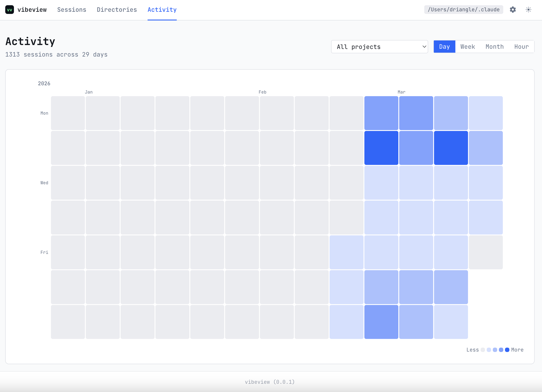Go to the Sessions tab

(x=72, y=10)
